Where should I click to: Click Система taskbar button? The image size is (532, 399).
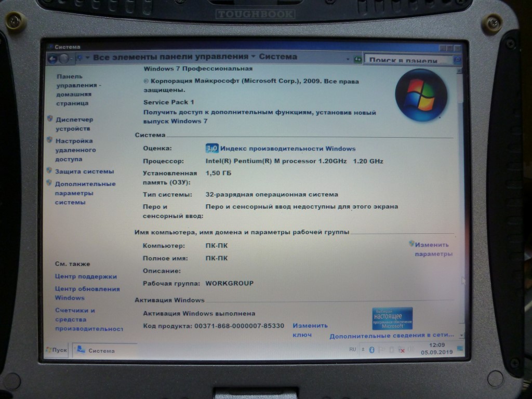(x=105, y=350)
